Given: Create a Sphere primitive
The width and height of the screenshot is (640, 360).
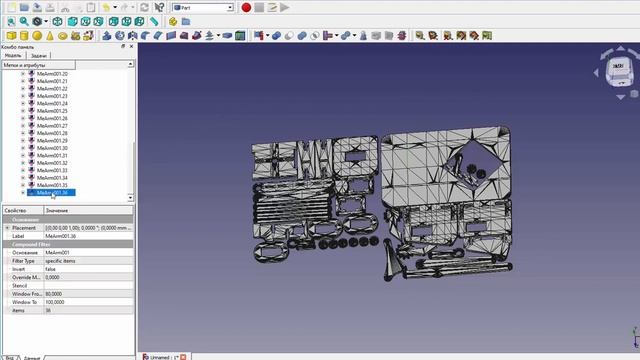Looking at the screenshot, I should click(x=37, y=36).
